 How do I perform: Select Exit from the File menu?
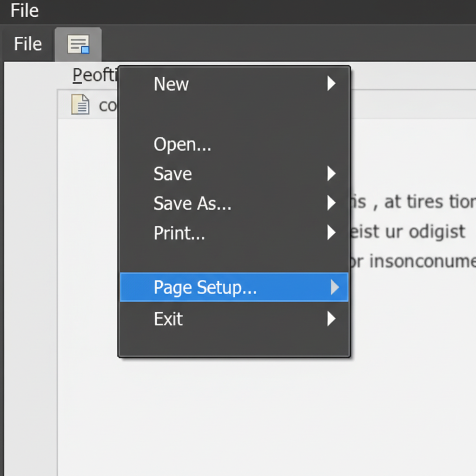point(168,319)
